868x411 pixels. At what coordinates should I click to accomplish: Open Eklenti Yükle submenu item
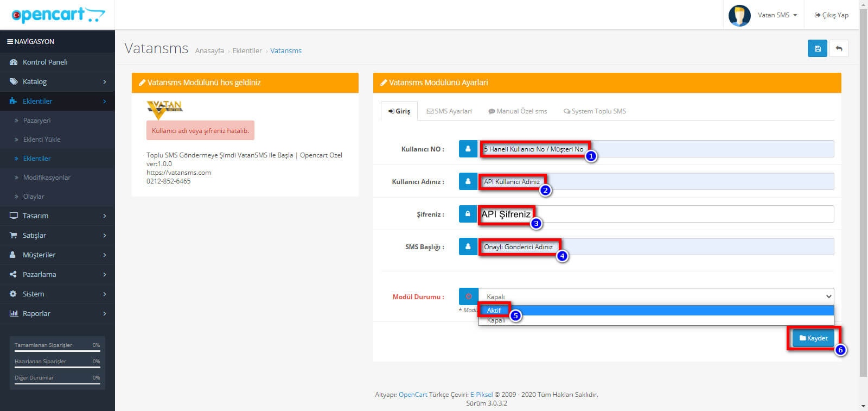[x=58, y=140]
